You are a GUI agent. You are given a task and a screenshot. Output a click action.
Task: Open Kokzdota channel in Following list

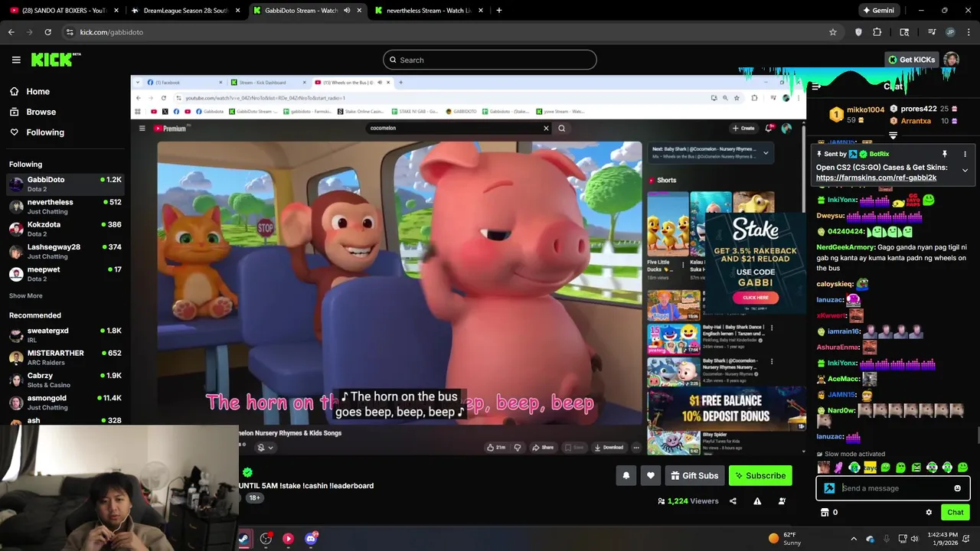(65, 229)
